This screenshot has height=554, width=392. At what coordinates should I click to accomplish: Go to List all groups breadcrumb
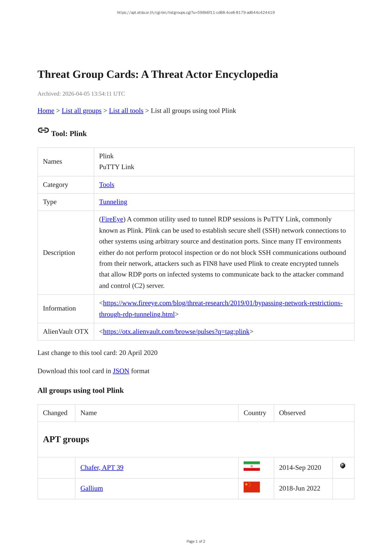coord(81,111)
